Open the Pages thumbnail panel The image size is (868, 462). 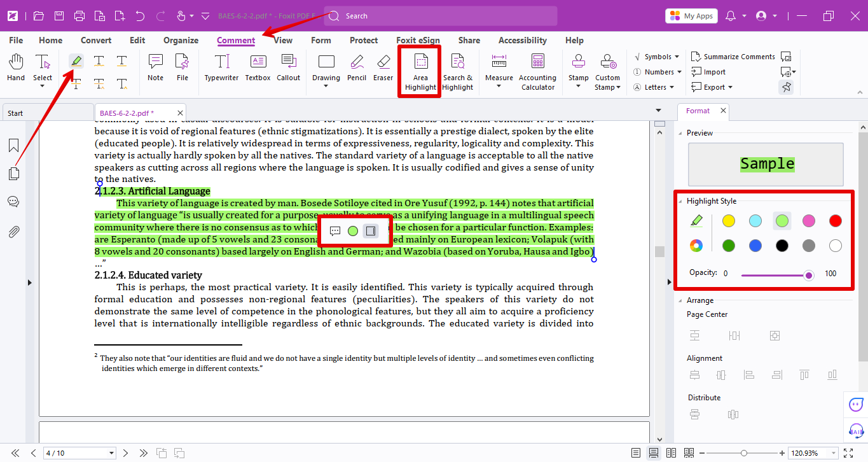[13, 174]
